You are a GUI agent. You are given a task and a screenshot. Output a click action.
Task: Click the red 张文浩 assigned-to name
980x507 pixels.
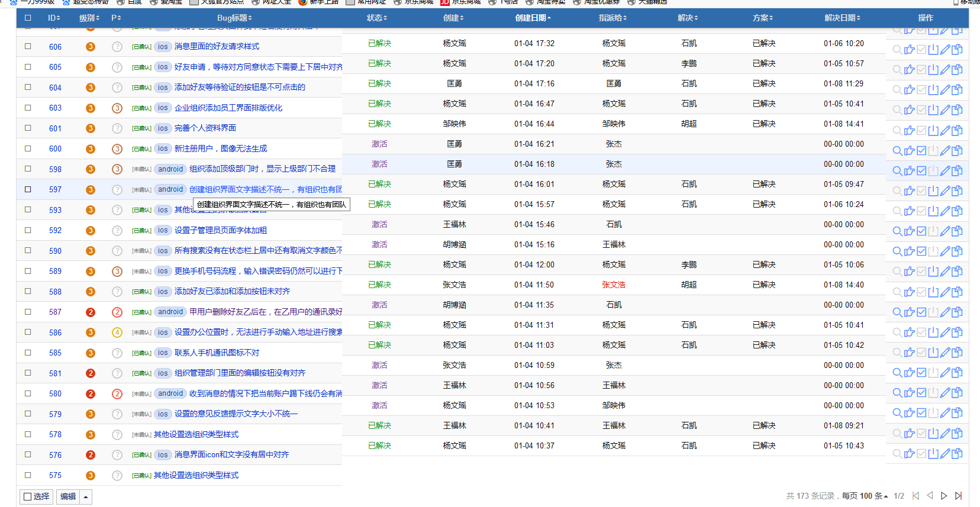tap(614, 285)
